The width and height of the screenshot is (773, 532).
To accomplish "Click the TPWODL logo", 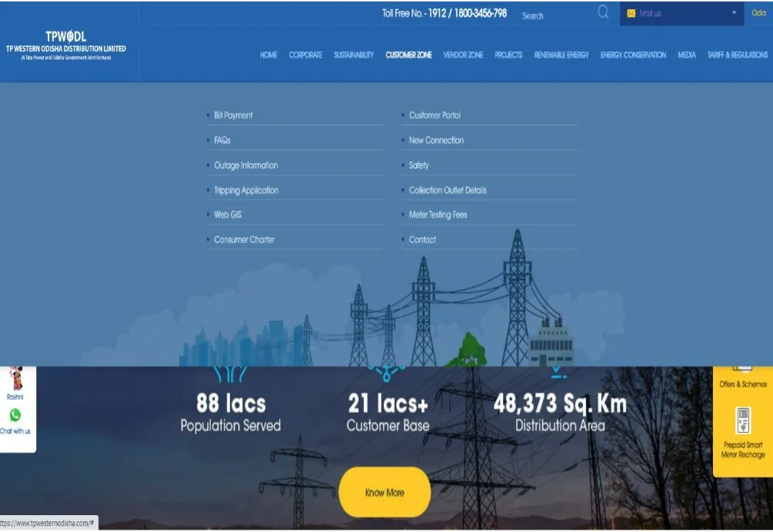I will 66,42.
